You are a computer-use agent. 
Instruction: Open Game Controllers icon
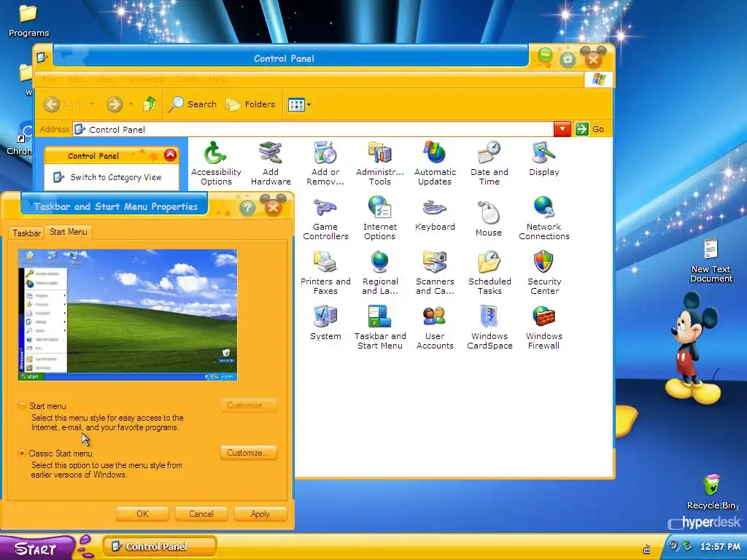(x=325, y=217)
